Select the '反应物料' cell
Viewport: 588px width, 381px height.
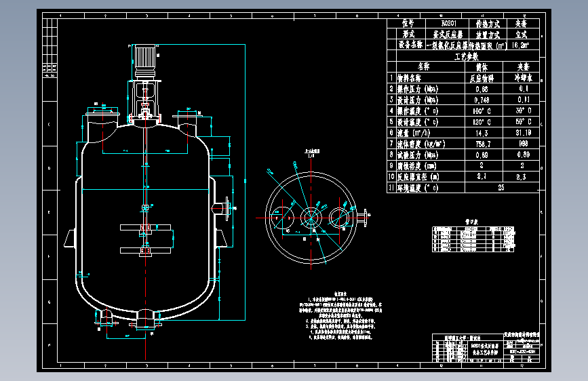pyautogui.click(x=482, y=78)
